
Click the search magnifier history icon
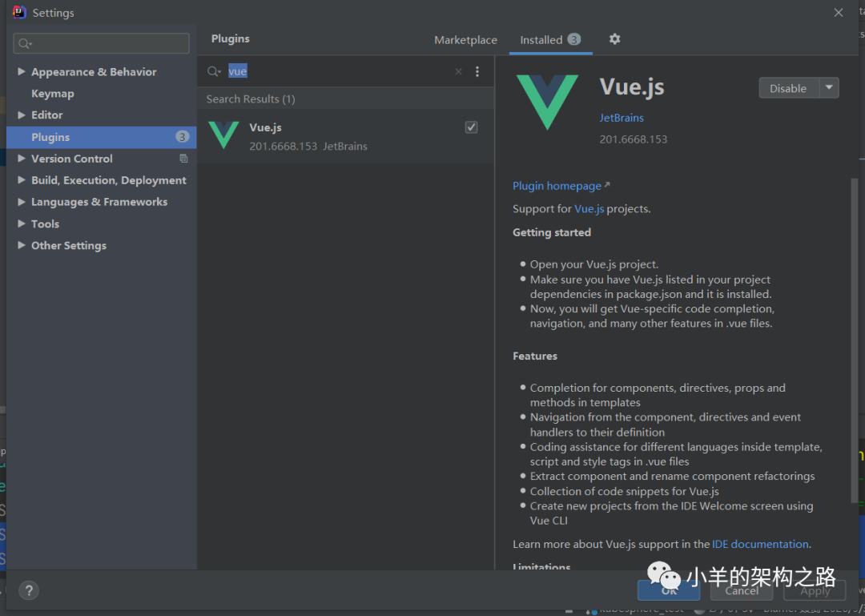tap(214, 71)
